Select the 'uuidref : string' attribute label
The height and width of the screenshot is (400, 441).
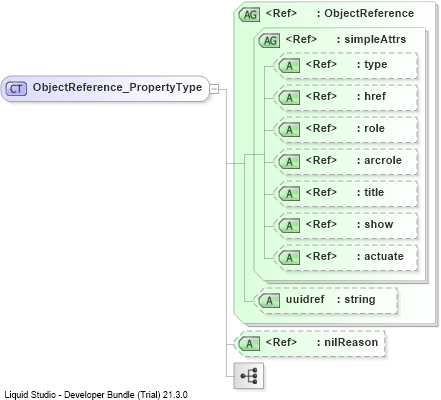[330, 299]
